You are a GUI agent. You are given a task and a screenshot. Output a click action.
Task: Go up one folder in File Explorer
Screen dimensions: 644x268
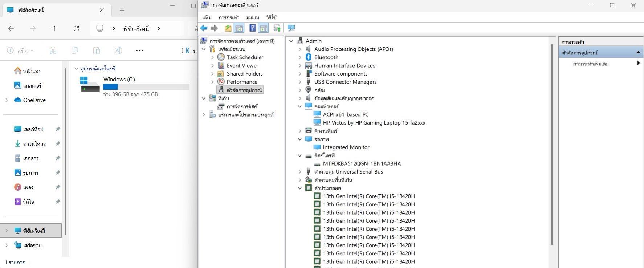click(x=54, y=28)
